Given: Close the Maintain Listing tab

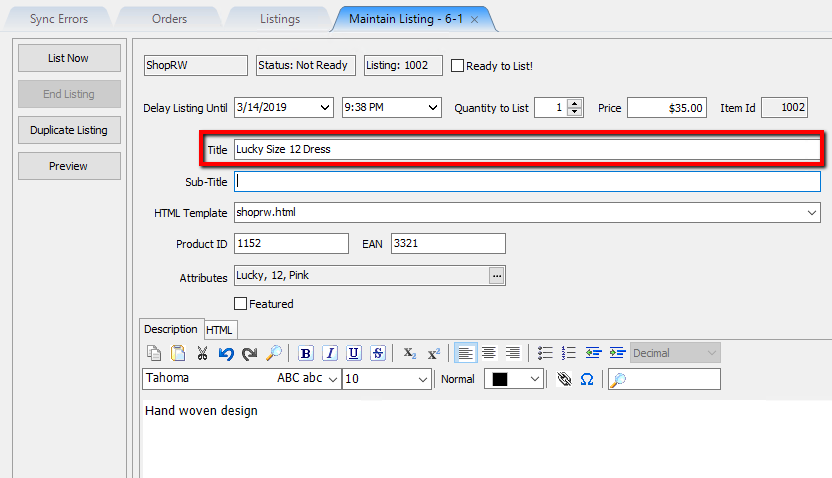Looking at the screenshot, I should click(x=474, y=20).
